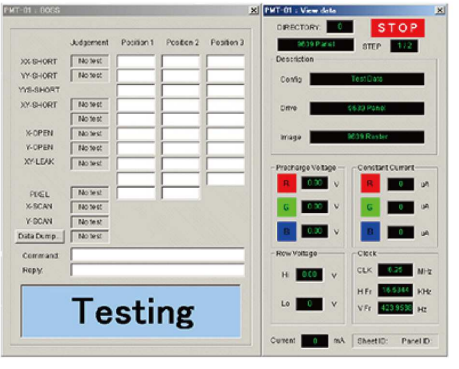Click PIXEL judgement 'No test' box
The image size is (459, 369).
90,193
